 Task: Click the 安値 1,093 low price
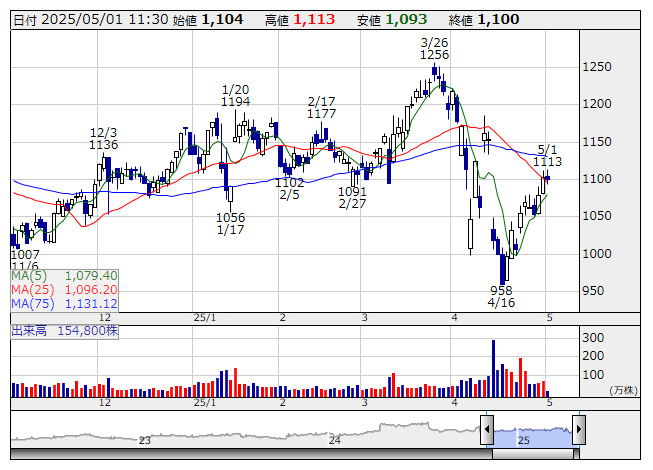392,20
